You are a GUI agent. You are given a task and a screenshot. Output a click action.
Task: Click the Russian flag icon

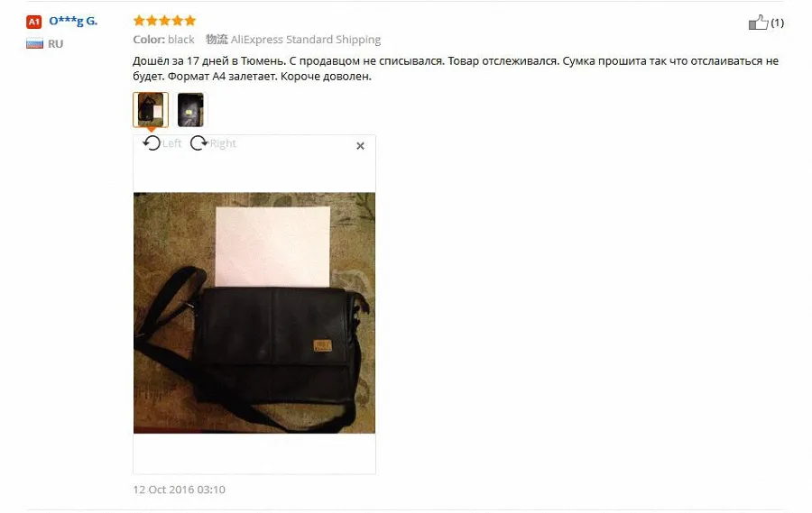point(34,43)
